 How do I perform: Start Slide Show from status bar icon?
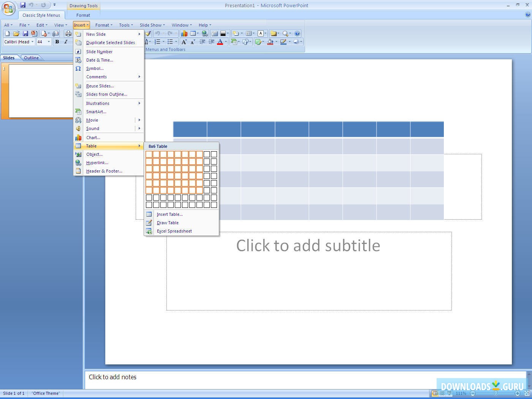coord(449,393)
